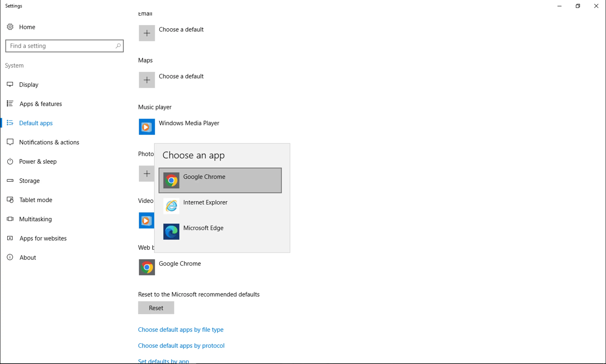
Task: Open Storage settings
Action: (x=29, y=181)
